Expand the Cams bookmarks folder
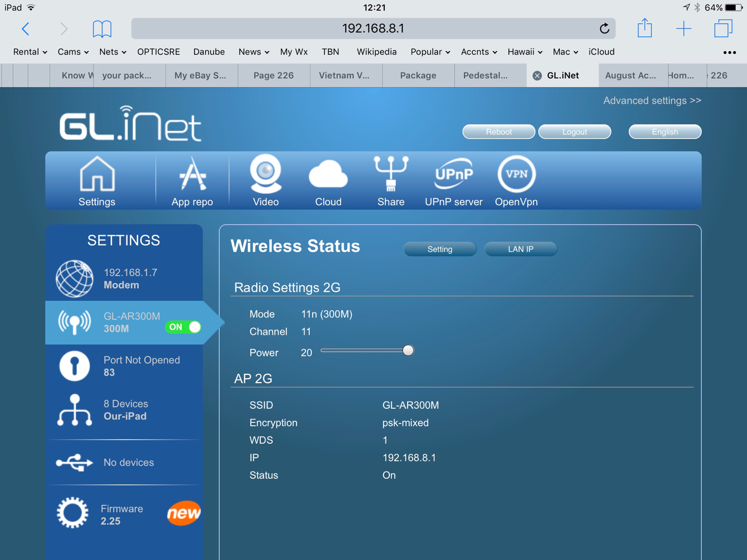747x560 pixels. pyautogui.click(x=73, y=52)
